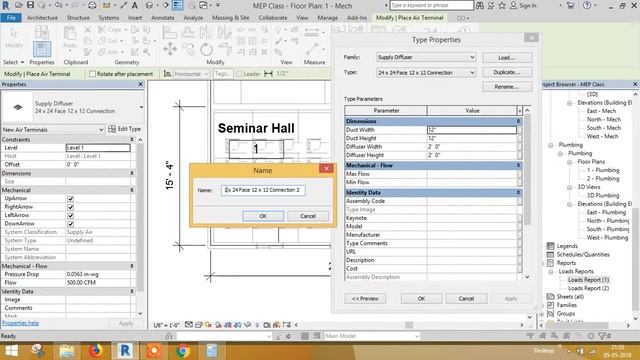Collapse the Identity Data group in Type Parameters
This screenshot has width=640, height=360.
[518, 192]
